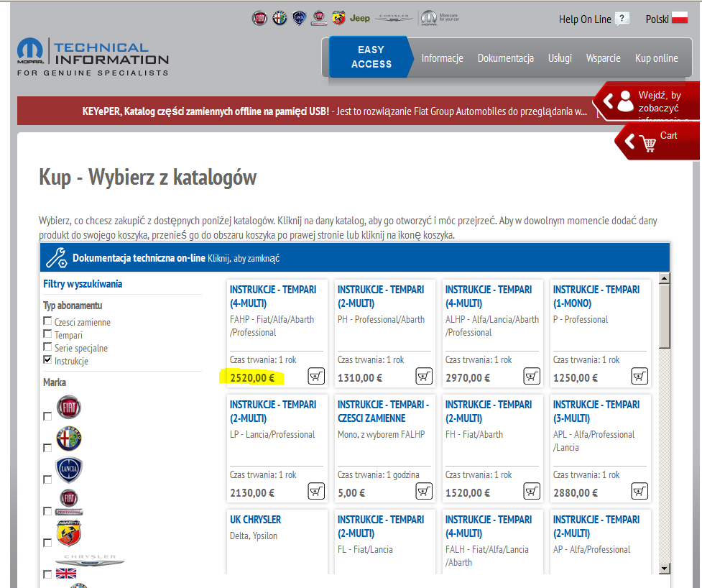Open the UK CHRYSLER card title

pos(255,520)
